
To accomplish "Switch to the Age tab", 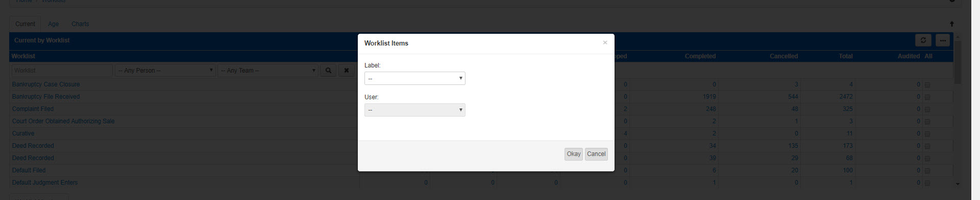I will coord(53,24).
